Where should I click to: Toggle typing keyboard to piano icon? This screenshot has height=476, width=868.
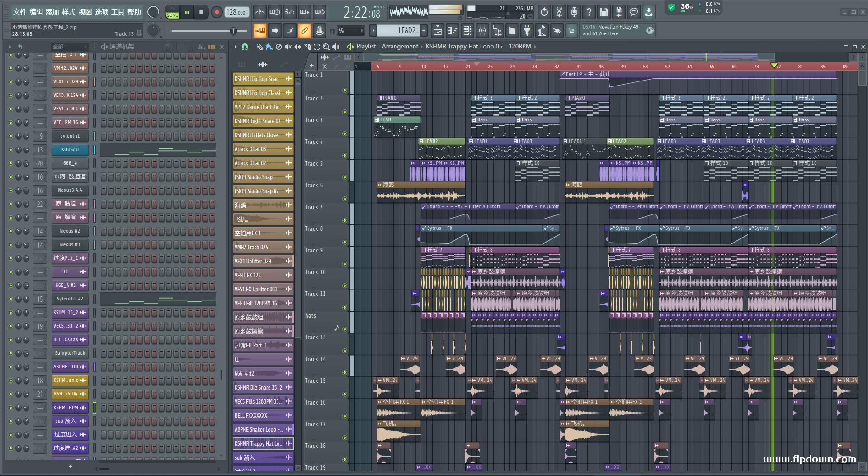(x=259, y=31)
